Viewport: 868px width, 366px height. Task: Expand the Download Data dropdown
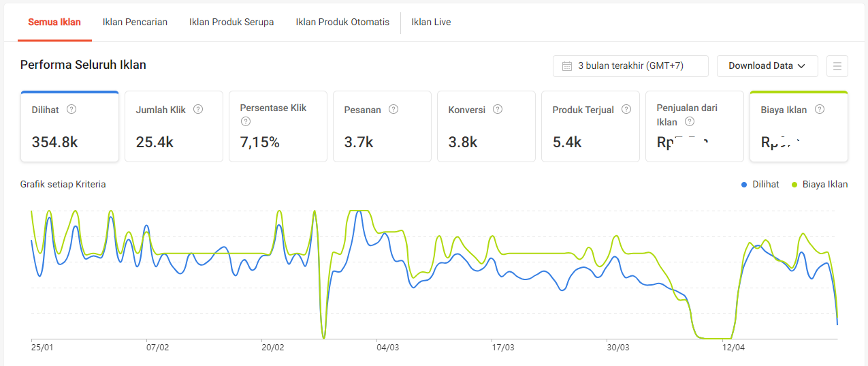[767, 66]
